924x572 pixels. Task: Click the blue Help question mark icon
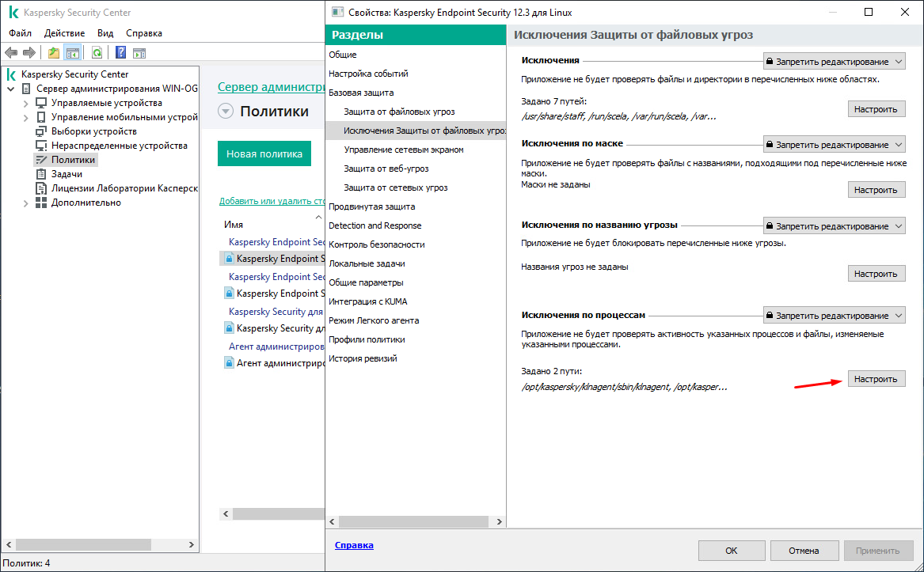pyautogui.click(x=120, y=53)
